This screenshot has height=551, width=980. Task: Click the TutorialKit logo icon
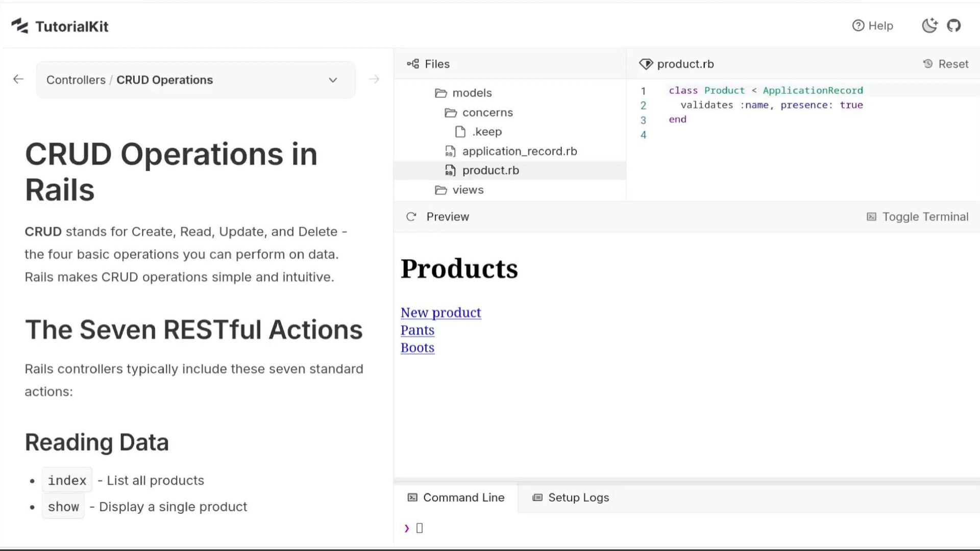click(20, 26)
